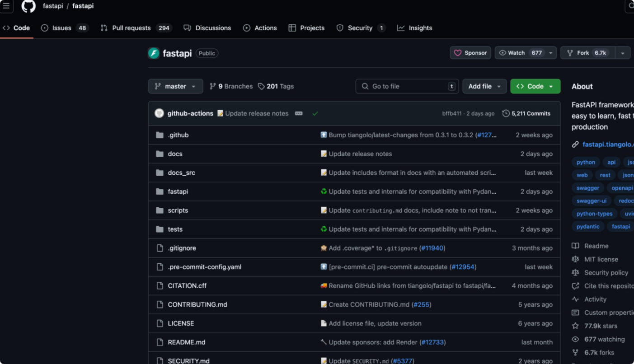Click the star icon by 77.9k stars
This screenshot has height=364, width=634.
pyautogui.click(x=575, y=326)
